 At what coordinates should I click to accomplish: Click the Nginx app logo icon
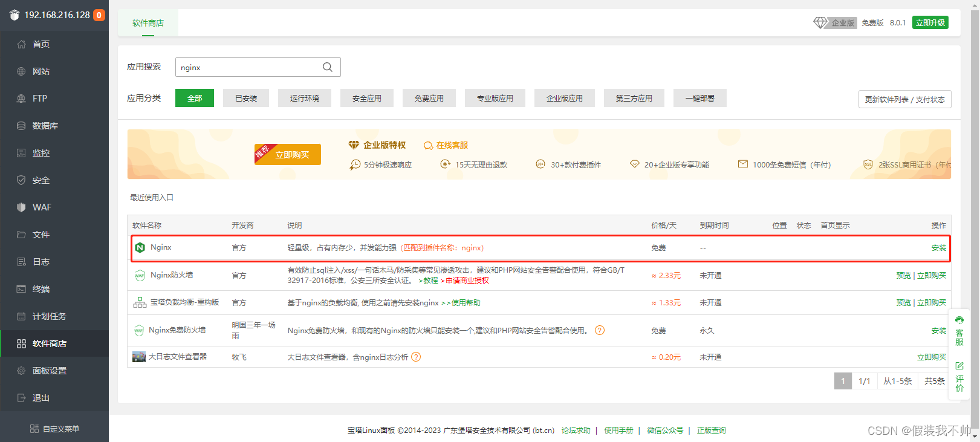[x=140, y=247]
